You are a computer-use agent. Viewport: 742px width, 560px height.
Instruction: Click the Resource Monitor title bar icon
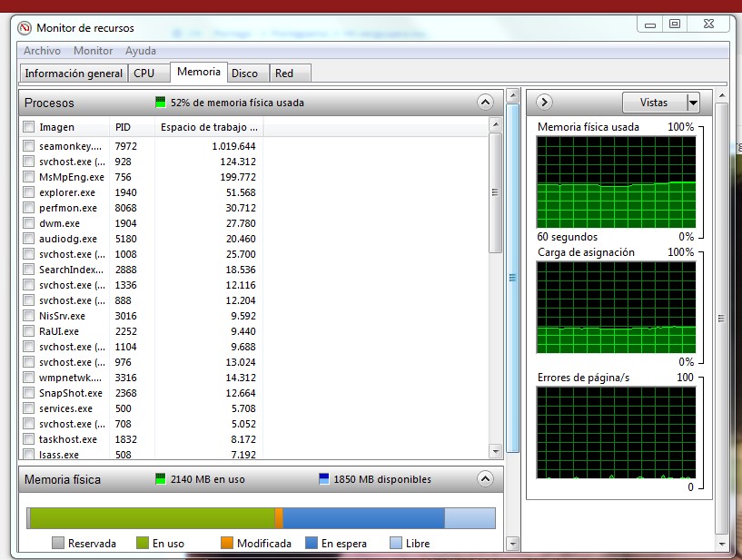pos(25,28)
